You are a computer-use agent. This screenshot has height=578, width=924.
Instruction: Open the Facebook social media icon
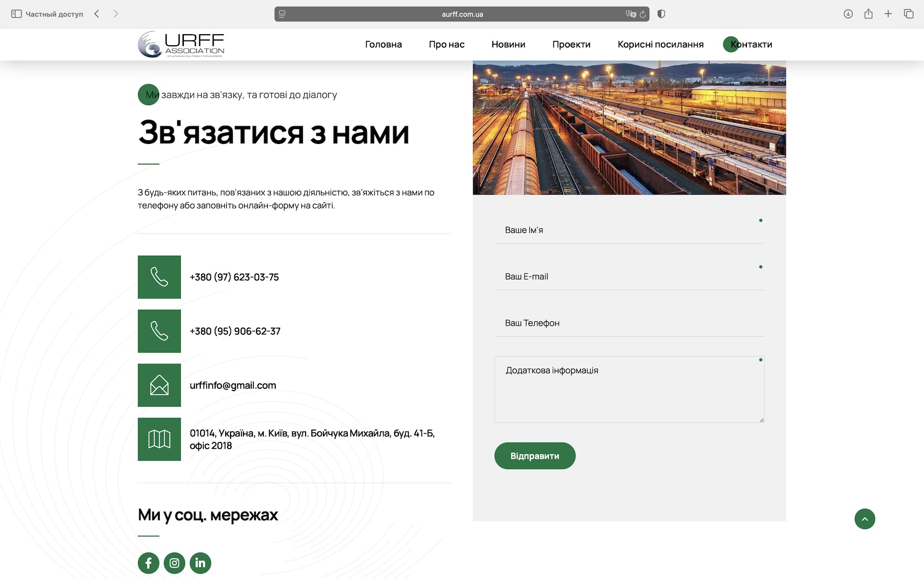148,563
